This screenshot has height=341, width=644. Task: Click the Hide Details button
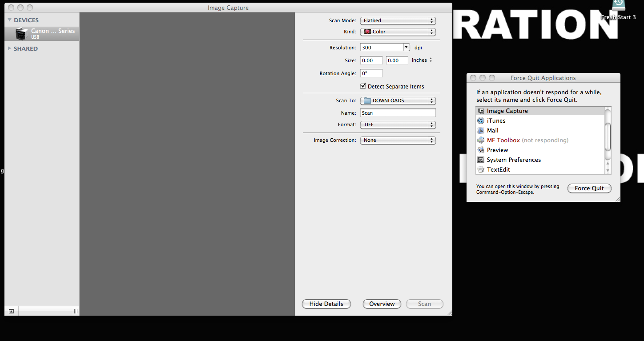[326, 304]
